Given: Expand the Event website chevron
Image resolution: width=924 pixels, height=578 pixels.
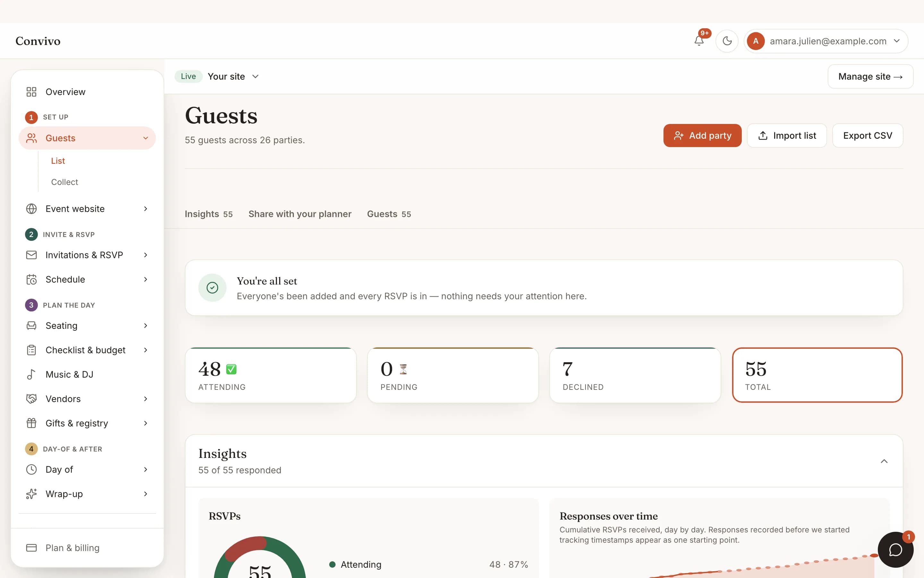Looking at the screenshot, I should (x=145, y=209).
